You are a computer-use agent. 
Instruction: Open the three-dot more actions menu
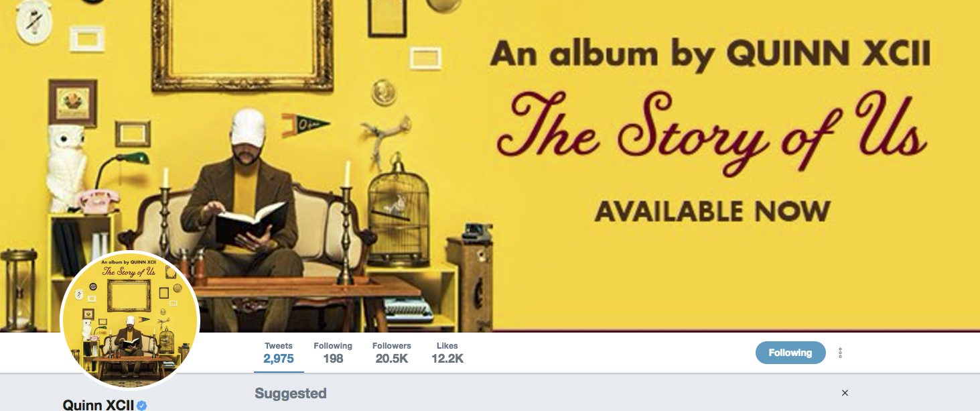coord(840,353)
